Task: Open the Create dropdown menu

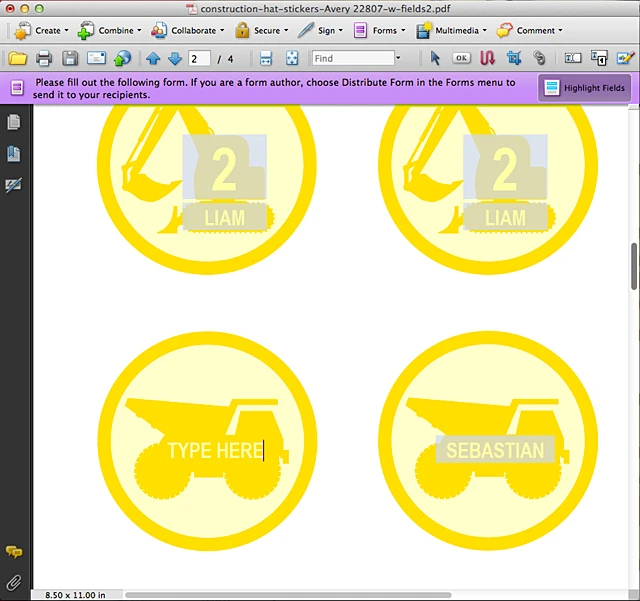Action: [41, 31]
